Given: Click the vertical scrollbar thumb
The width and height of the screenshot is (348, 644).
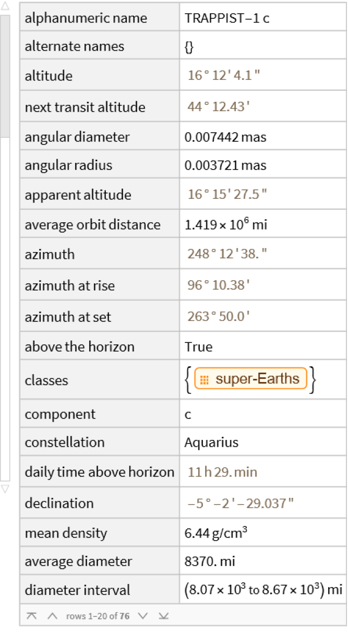Looking at the screenshot, I should 5,76.
